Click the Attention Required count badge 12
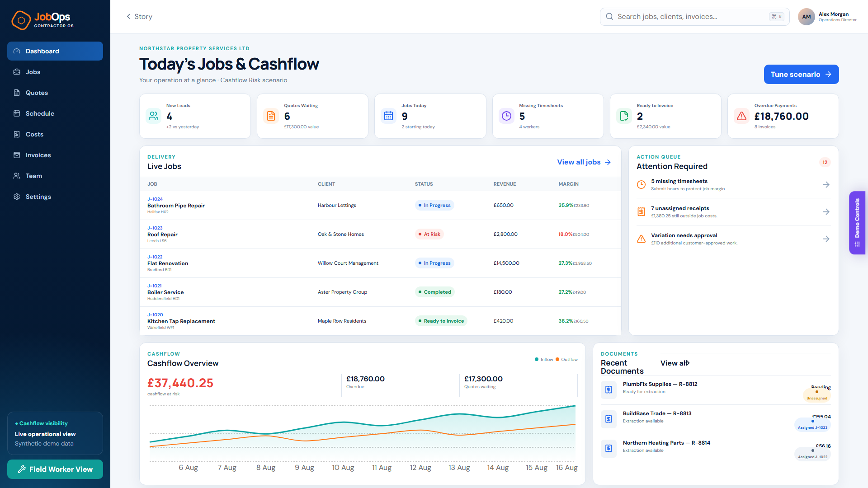 [x=825, y=162]
